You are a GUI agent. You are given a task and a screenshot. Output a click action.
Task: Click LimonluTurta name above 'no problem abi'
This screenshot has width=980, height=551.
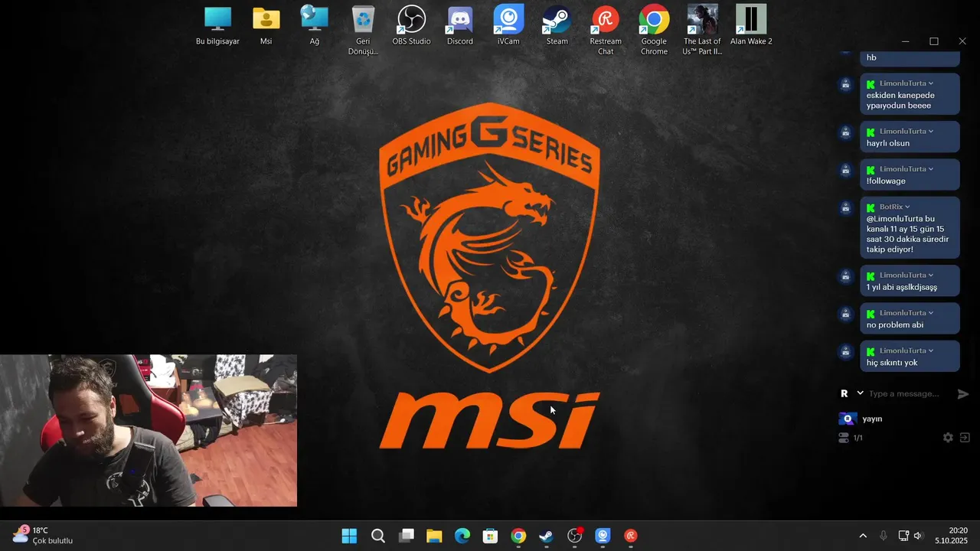pyautogui.click(x=903, y=313)
